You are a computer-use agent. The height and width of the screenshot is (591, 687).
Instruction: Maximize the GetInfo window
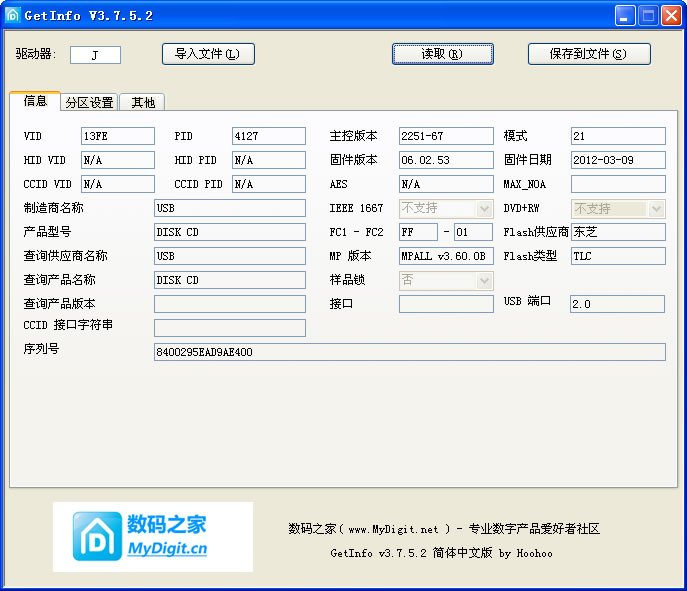648,16
